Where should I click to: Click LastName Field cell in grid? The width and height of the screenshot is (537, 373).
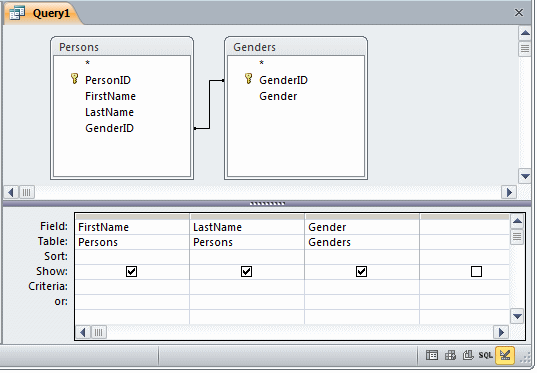click(x=247, y=227)
